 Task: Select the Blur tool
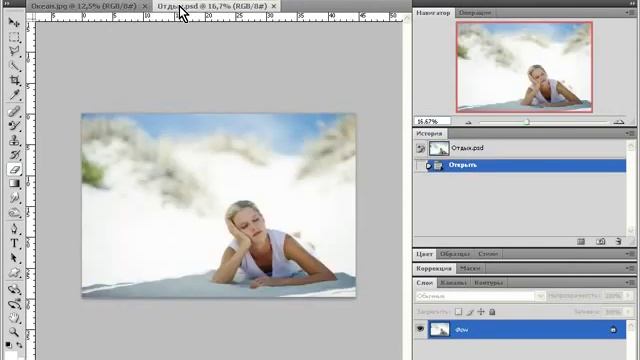14,198
